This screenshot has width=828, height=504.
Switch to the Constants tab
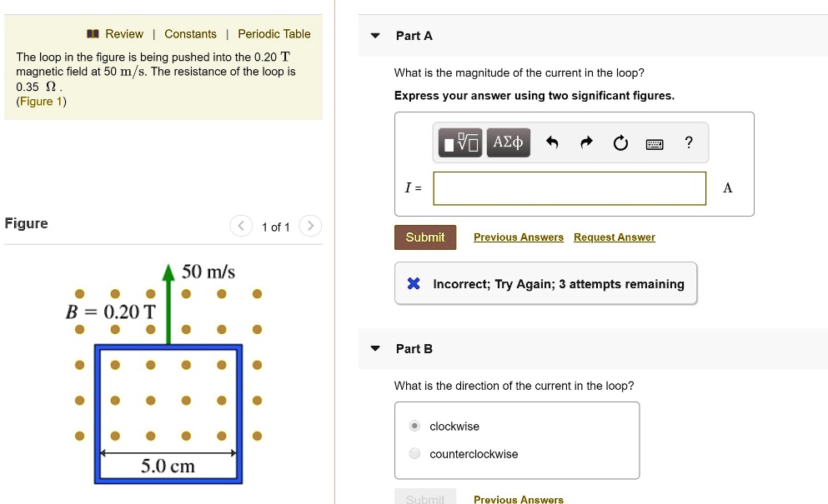pyautogui.click(x=190, y=34)
